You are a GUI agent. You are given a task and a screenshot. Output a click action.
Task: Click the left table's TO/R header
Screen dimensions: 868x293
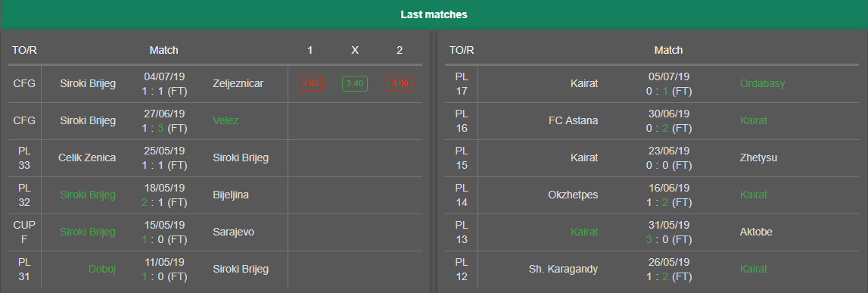[x=24, y=51]
